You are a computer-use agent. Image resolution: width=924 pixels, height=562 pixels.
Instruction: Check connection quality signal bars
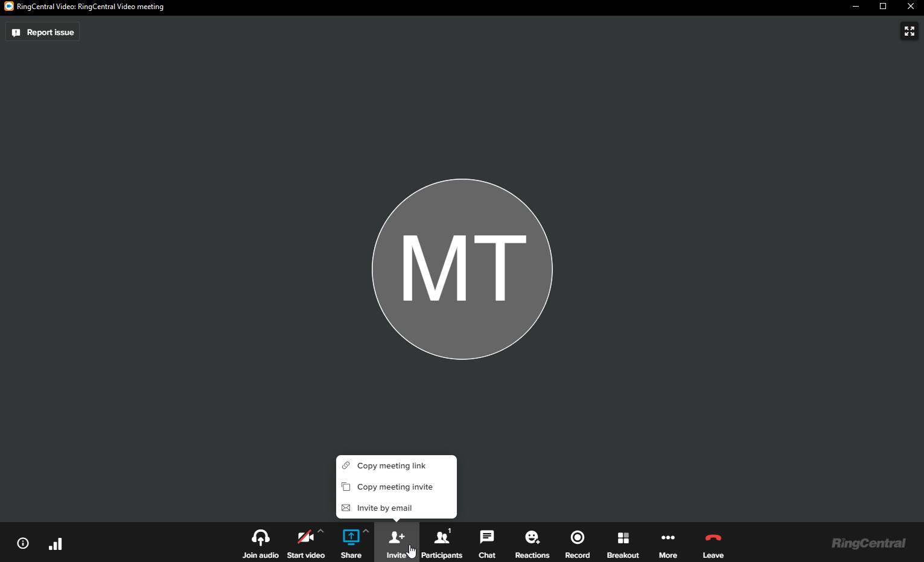55,544
